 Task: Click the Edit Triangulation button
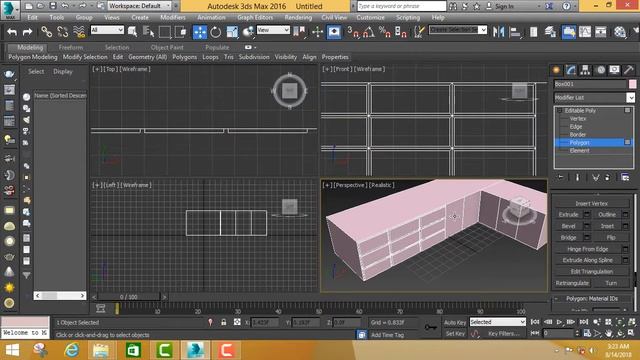point(591,271)
